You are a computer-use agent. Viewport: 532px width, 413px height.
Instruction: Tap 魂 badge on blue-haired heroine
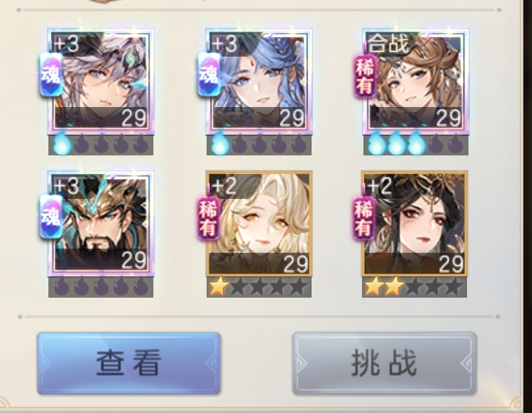[x=209, y=75]
